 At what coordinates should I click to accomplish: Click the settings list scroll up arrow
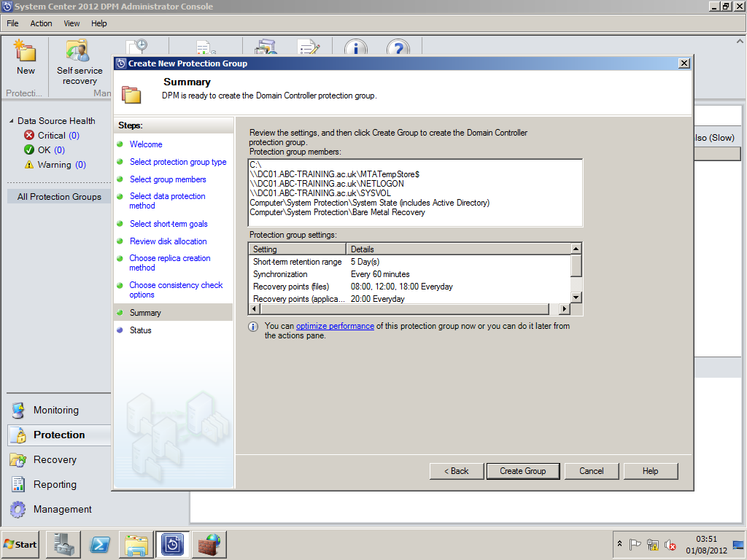[576, 249]
